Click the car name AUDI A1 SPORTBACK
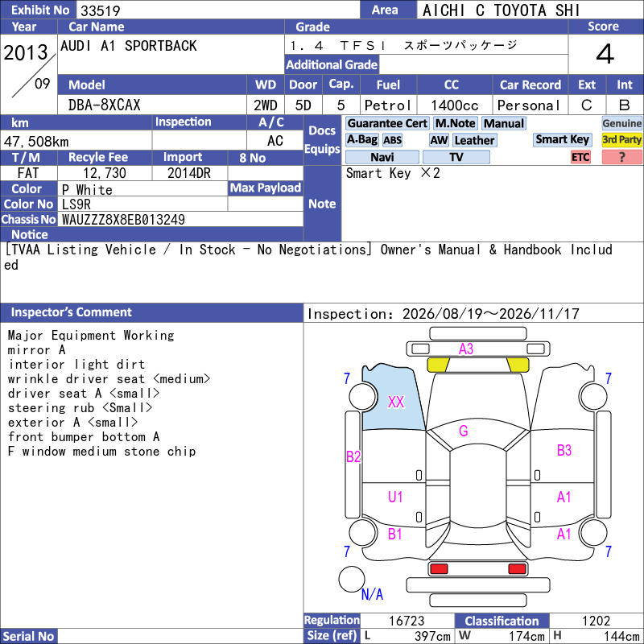Image resolution: width=644 pixels, height=644 pixels. tap(129, 46)
